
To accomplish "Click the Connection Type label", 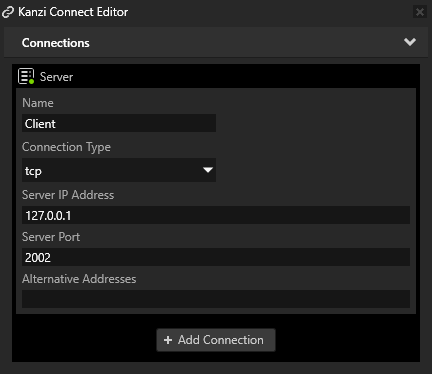I will tap(66, 147).
